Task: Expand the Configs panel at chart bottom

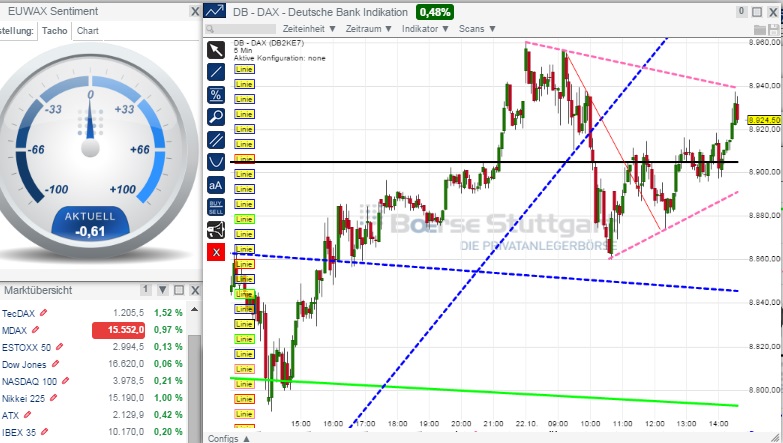Action: coord(229,438)
